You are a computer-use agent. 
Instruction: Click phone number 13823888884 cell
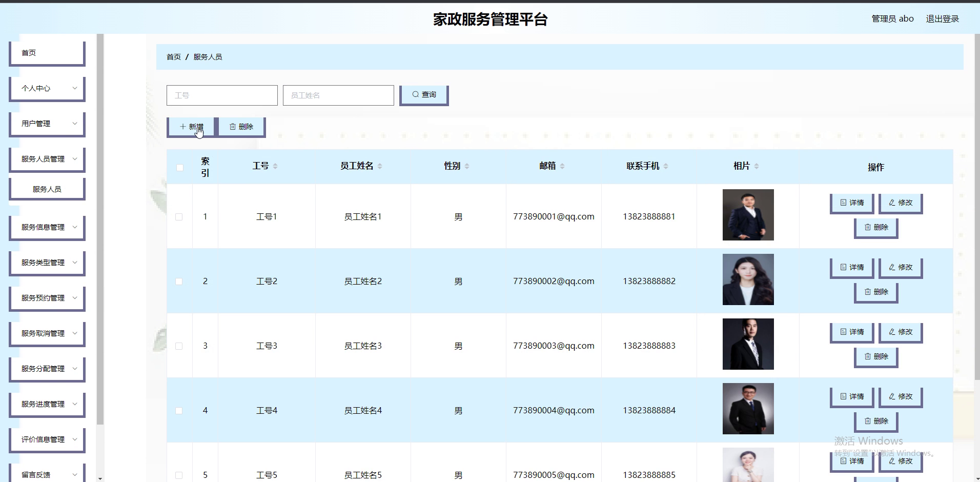649,411
